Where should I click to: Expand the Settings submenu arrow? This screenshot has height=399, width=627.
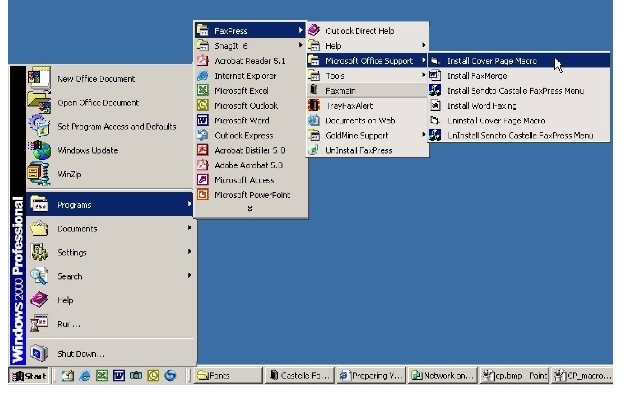coord(189,252)
